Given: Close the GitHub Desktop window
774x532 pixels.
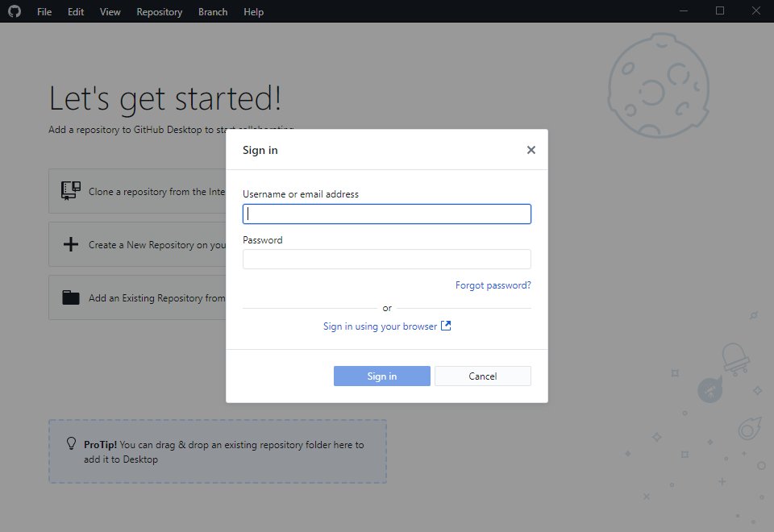Looking at the screenshot, I should tap(756, 10).
